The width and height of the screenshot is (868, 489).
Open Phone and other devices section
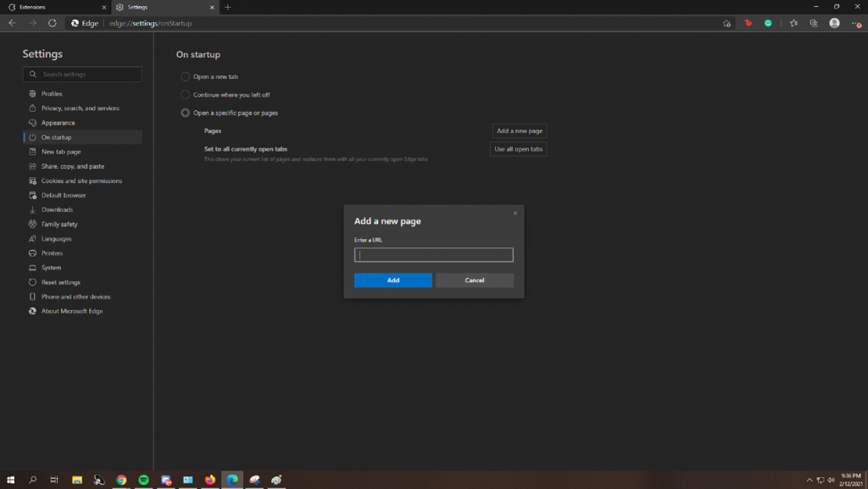pyautogui.click(x=82, y=297)
